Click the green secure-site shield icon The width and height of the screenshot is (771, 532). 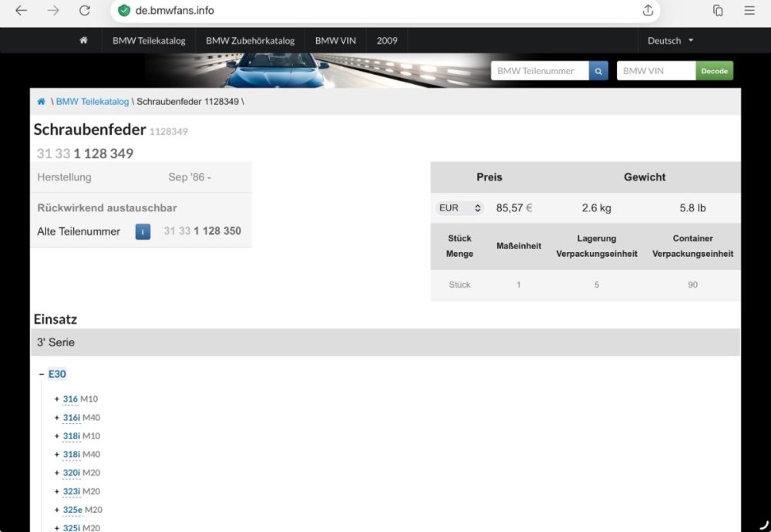coord(124,10)
